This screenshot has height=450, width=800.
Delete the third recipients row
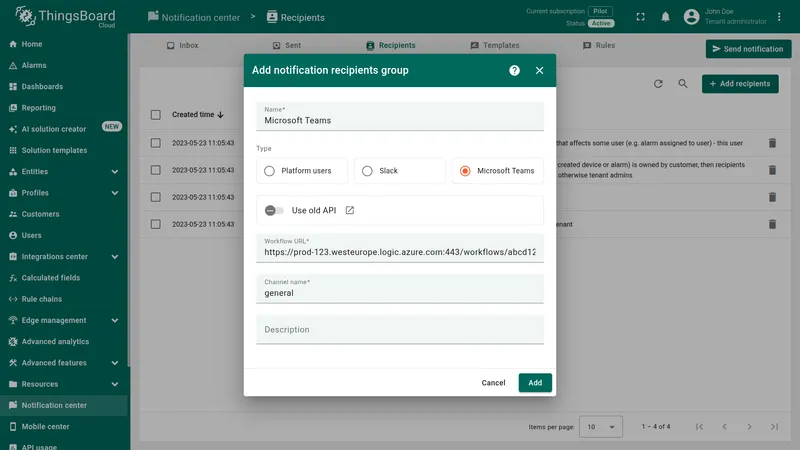[x=772, y=197]
